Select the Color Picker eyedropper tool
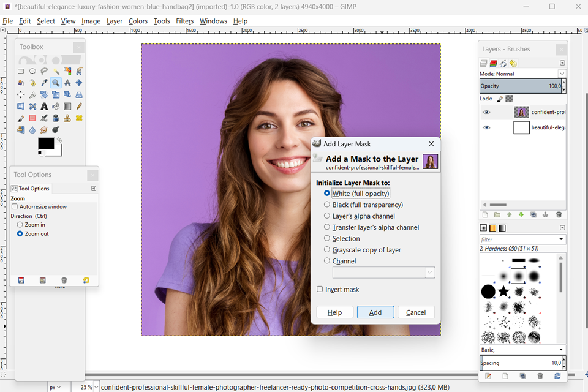 point(44,83)
